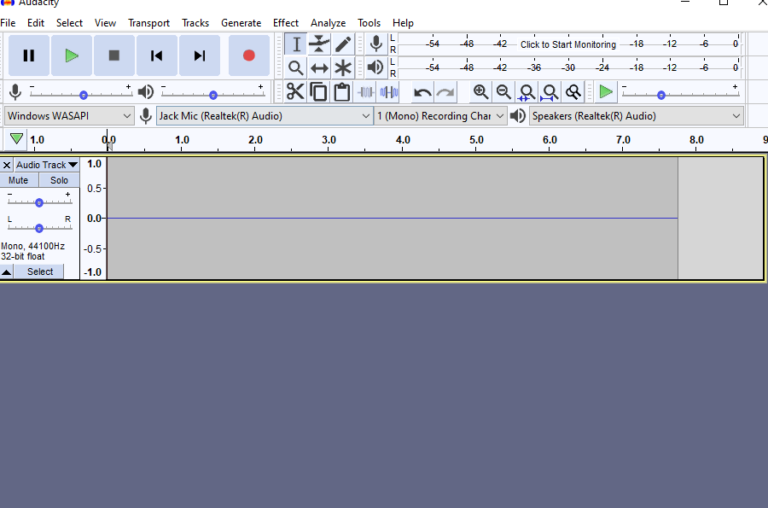Zoom Out on the timeline
768x508 pixels.
tap(504, 92)
